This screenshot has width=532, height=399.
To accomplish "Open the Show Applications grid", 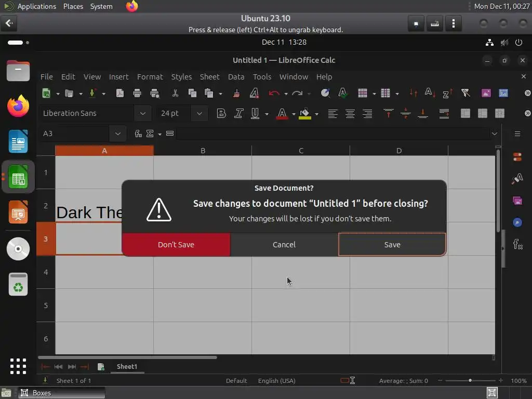I will click(18, 366).
